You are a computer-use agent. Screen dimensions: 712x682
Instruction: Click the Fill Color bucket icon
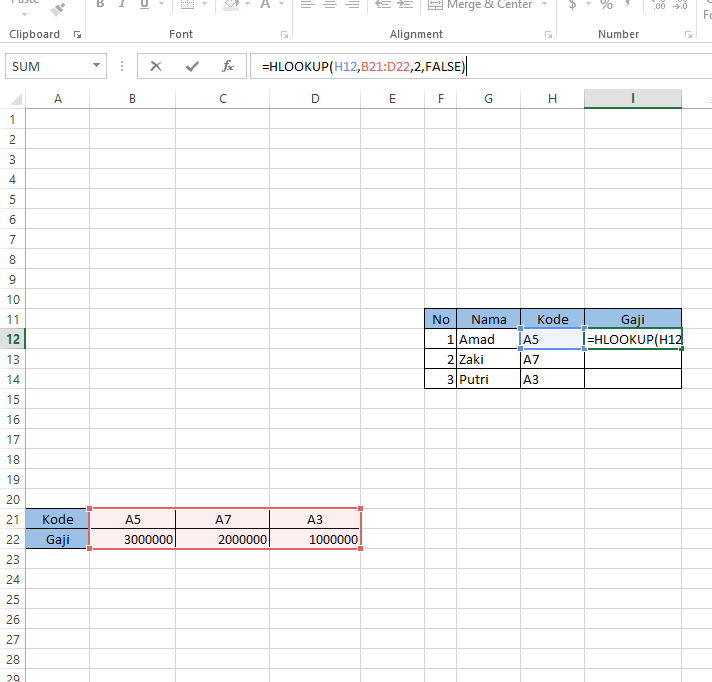point(231,4)
